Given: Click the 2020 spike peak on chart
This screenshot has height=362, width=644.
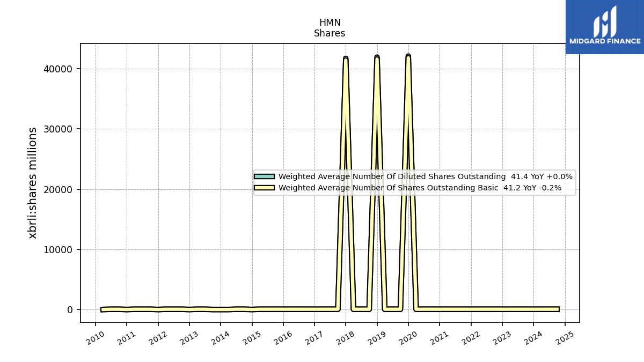Looking at the screenshot, I should tap(408, 56).
